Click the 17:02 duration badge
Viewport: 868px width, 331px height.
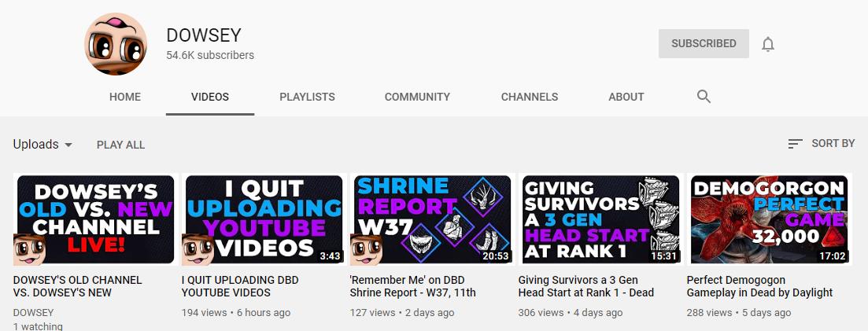pos(832,256)
